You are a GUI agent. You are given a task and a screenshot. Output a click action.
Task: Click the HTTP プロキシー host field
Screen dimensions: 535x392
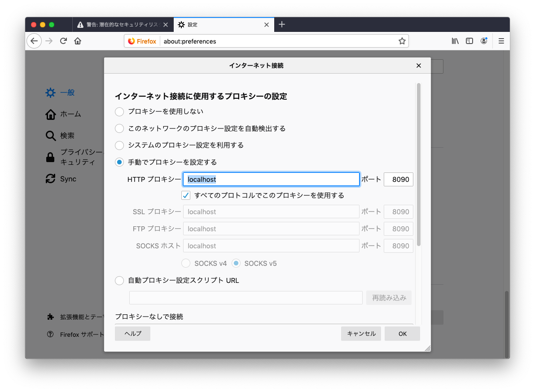click(271, 179)
